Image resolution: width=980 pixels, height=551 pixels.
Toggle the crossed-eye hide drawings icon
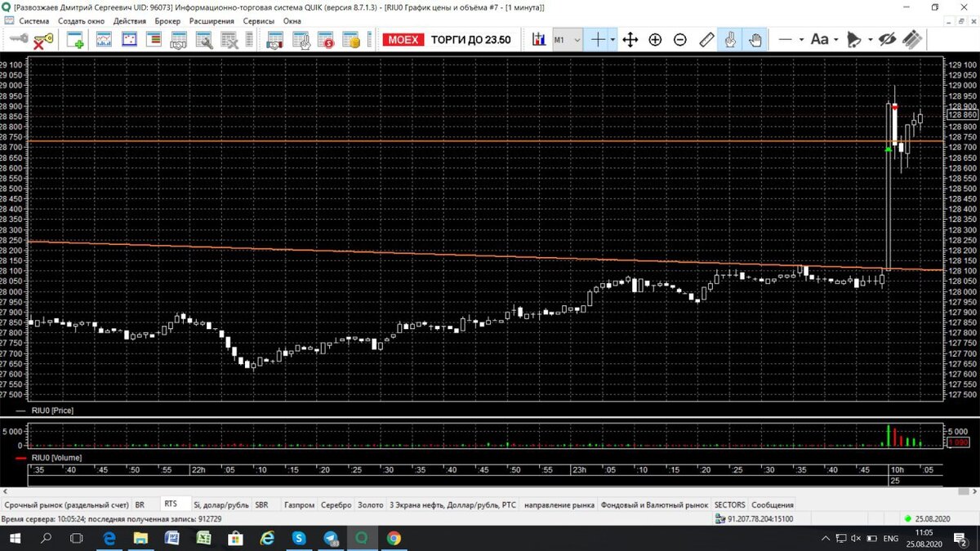889,39
